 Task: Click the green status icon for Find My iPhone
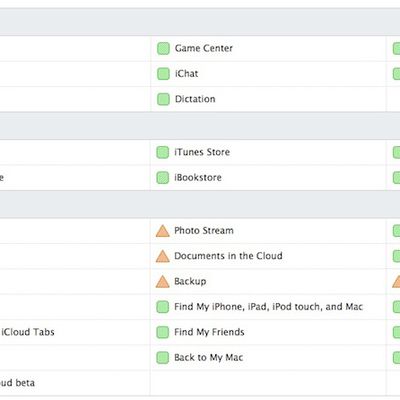pos(163,307)
